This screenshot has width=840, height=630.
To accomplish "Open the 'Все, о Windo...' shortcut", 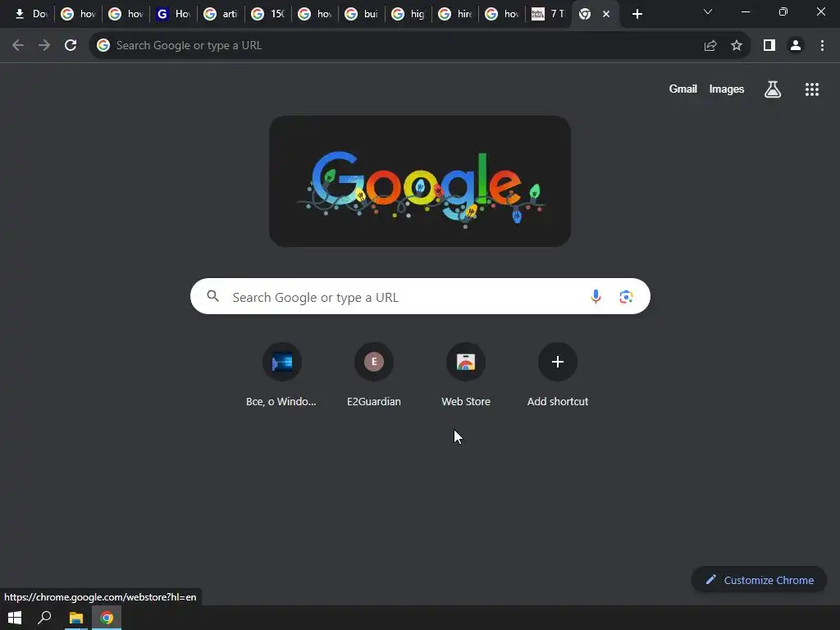I will coord(282,375).
